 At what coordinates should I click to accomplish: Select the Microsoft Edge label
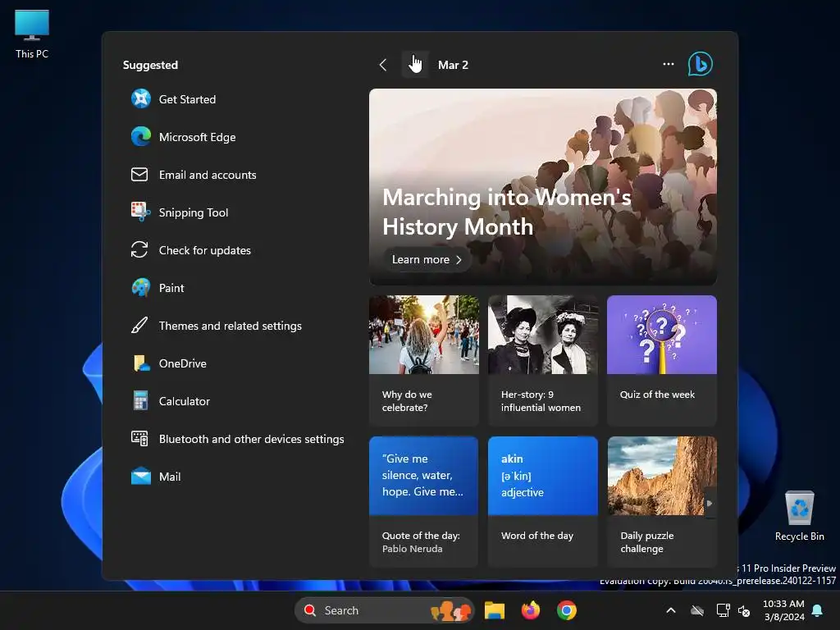click(x=197, y=137)
